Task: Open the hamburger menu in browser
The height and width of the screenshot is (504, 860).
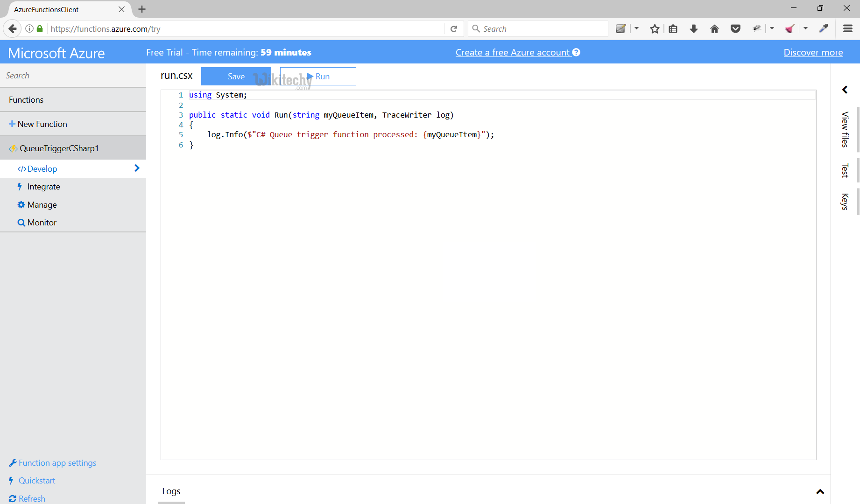Action: 848,29
